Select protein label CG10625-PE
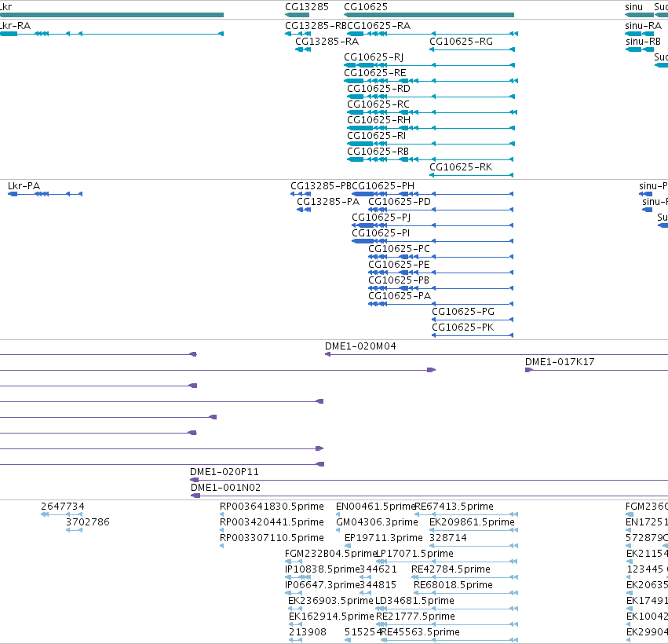The image size is (668, 644). click(399, 265)
